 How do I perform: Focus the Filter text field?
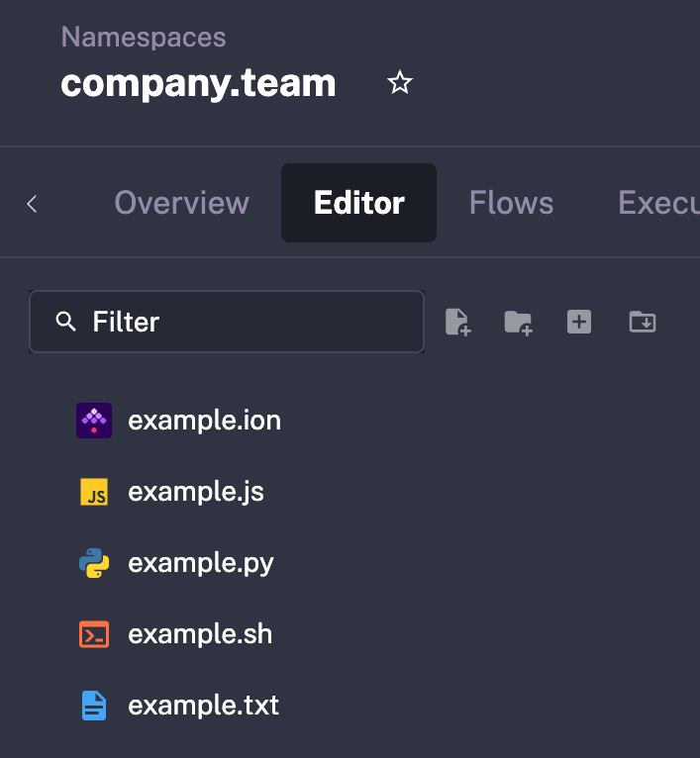(248, 322)
